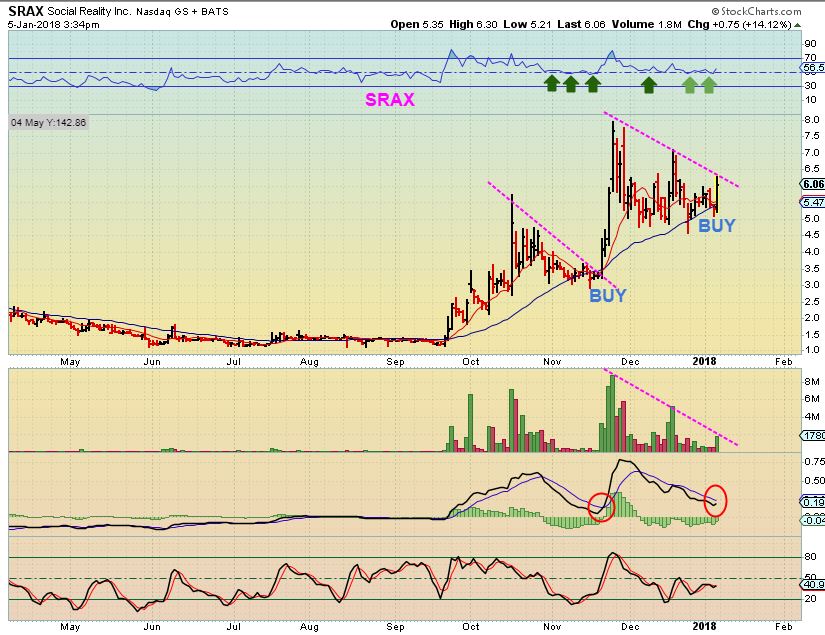
Task: Select the Low 5.21 value
Action: 528,24
